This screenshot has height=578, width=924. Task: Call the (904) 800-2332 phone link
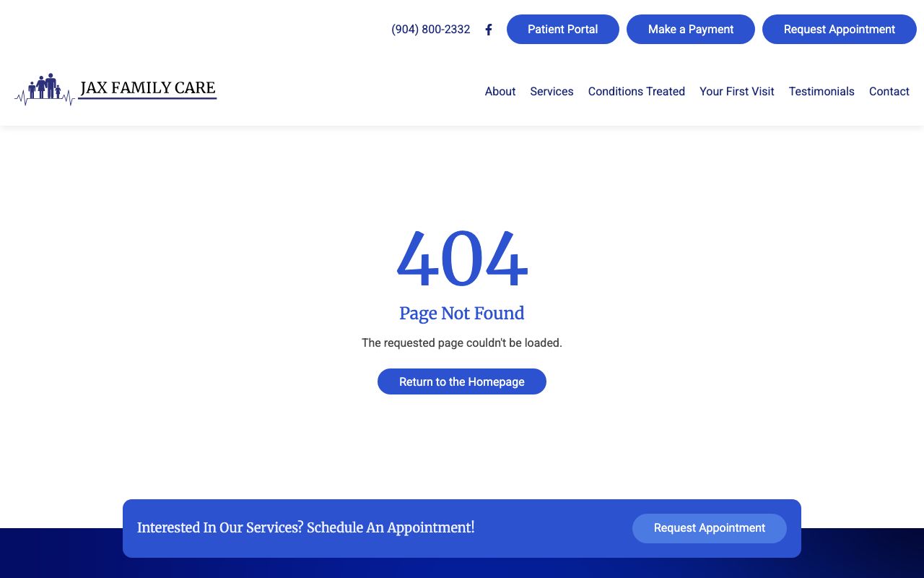(430, 30)
